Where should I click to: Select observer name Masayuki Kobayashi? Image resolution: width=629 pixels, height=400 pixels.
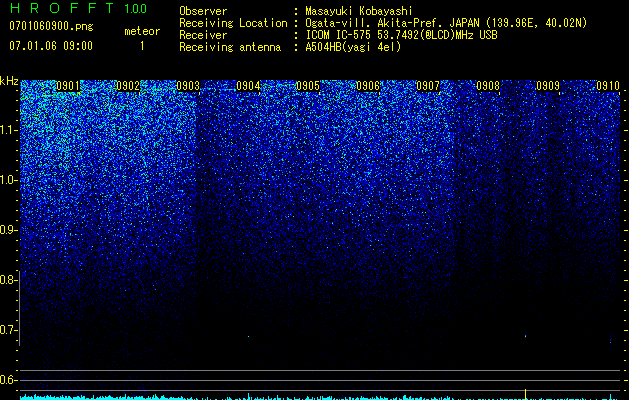359,11
